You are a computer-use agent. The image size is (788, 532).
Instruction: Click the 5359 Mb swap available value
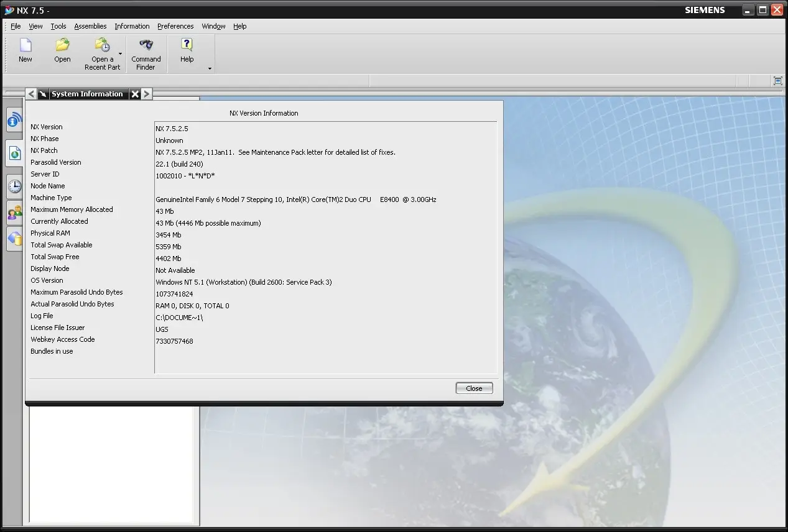169,247
